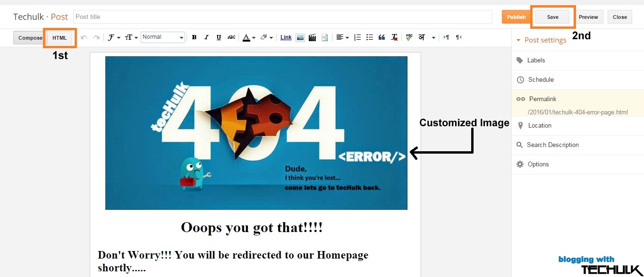
Task: Collapse the Post settings panel
Action: coord(541,40)
